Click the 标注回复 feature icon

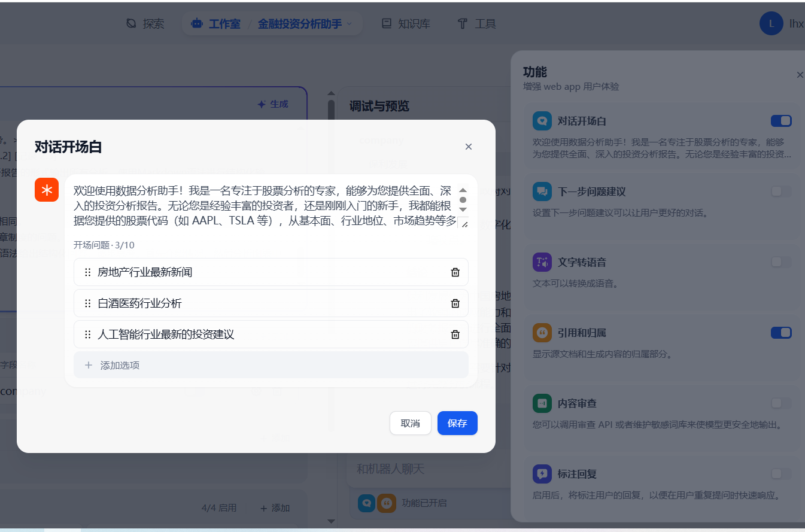[542, 474]
